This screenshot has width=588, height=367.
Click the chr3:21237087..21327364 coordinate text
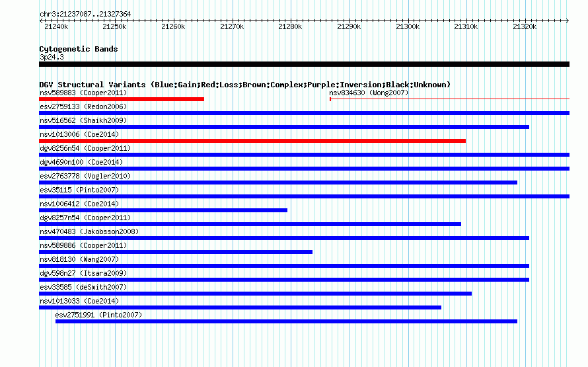point(85,14)
